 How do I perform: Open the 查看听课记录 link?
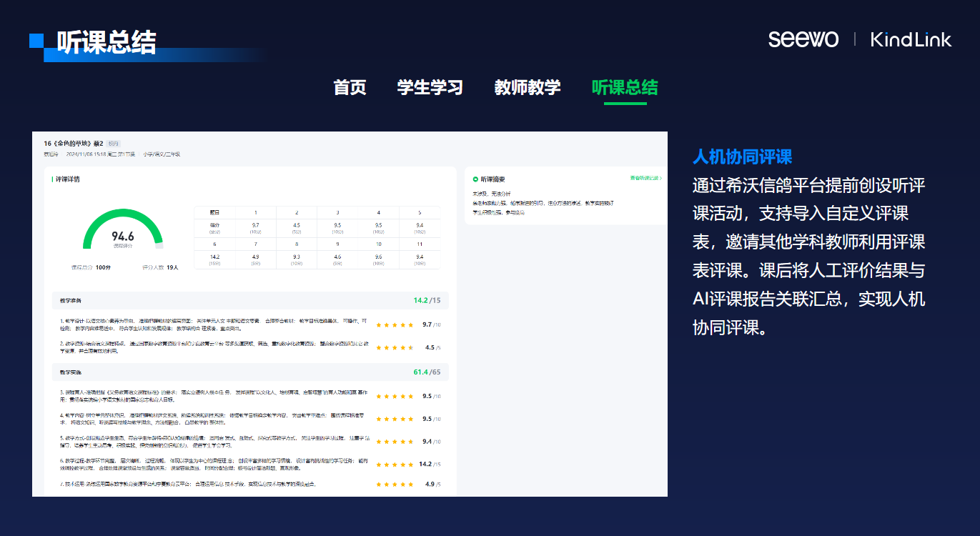pos(645,178)
